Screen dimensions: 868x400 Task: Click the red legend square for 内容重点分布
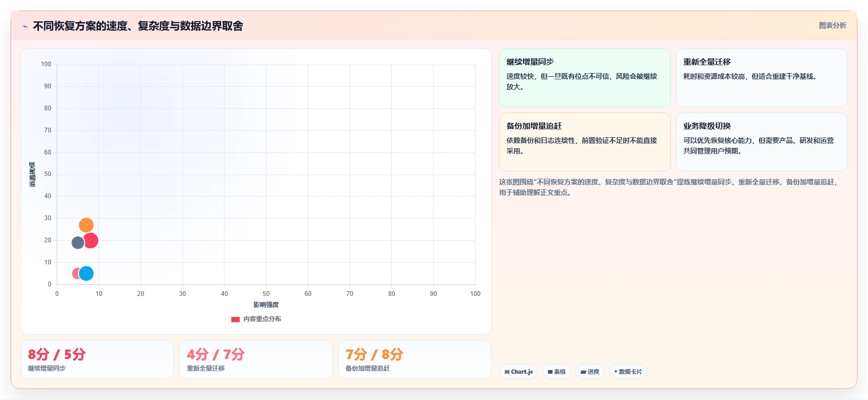pos(236,319)
